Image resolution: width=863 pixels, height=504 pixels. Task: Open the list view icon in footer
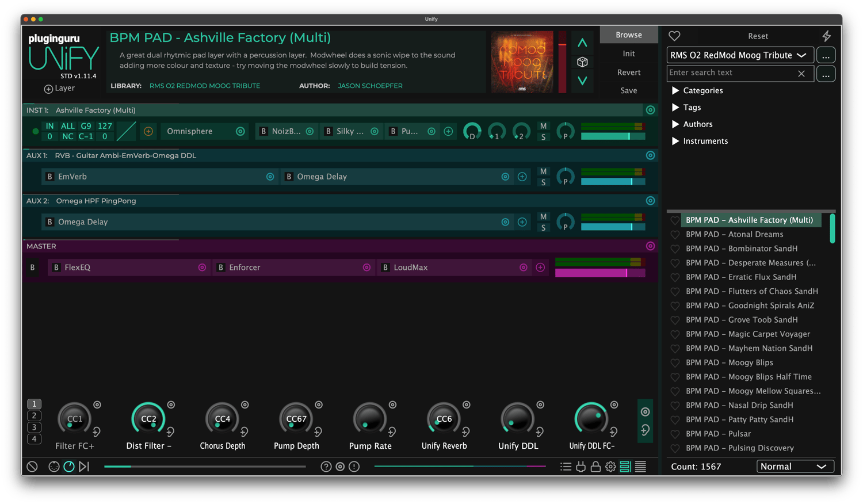(x=566, y=467)
